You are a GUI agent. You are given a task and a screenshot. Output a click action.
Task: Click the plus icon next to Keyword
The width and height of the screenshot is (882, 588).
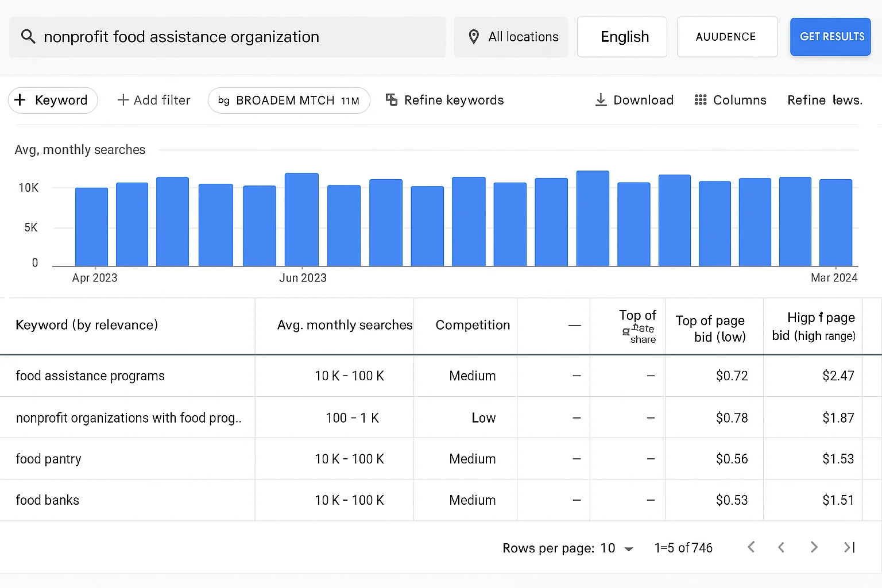coord(20,100)
